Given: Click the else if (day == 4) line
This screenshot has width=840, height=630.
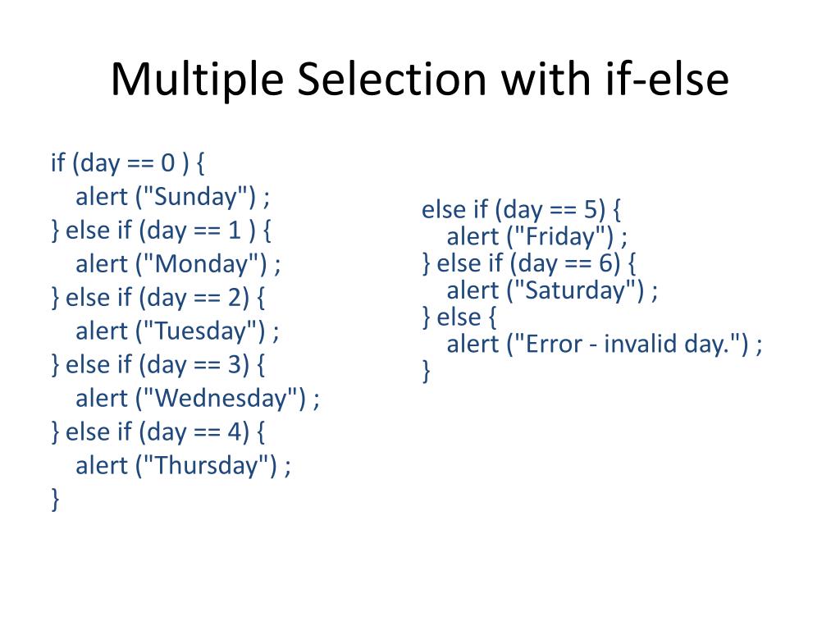Looking at the screenshot, I should tap(158, 431).
